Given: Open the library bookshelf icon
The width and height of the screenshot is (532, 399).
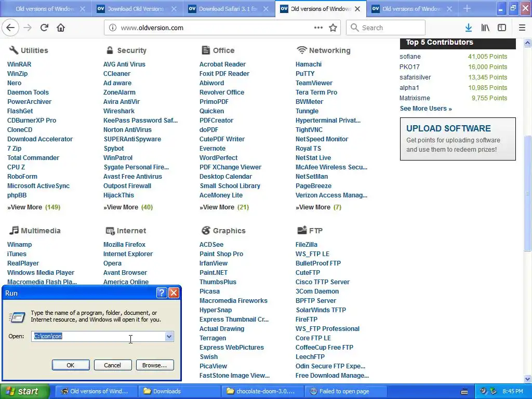Looking at the screenshot, I should [x=485, y=28].
